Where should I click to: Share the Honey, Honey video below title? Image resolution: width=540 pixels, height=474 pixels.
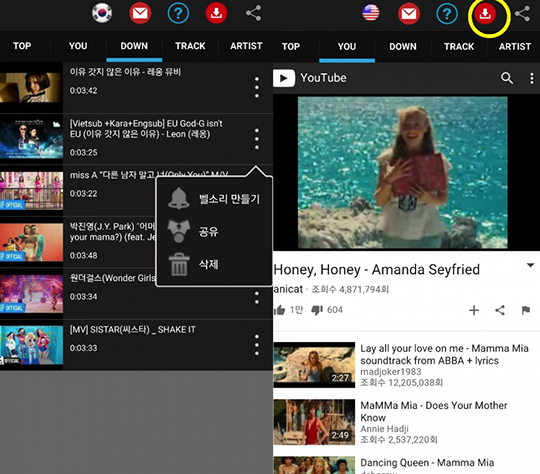coord(500,310)
